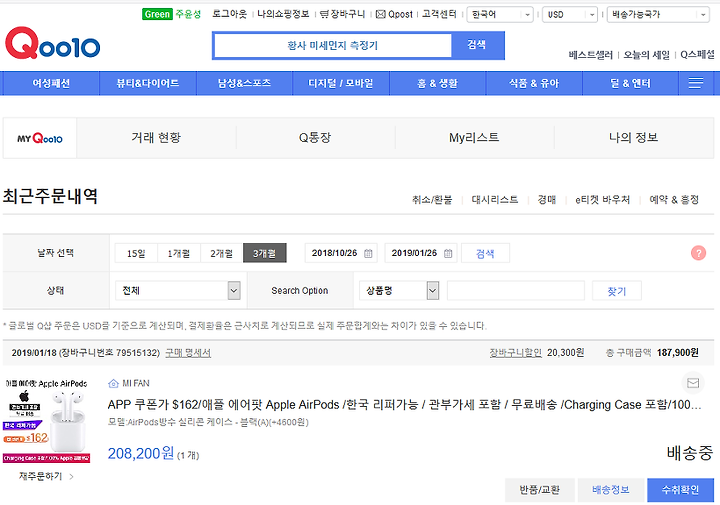This screenshot has height=505, width=720.
Task: Click the 2018/10/26 start date field
Action: pos(341,253)
